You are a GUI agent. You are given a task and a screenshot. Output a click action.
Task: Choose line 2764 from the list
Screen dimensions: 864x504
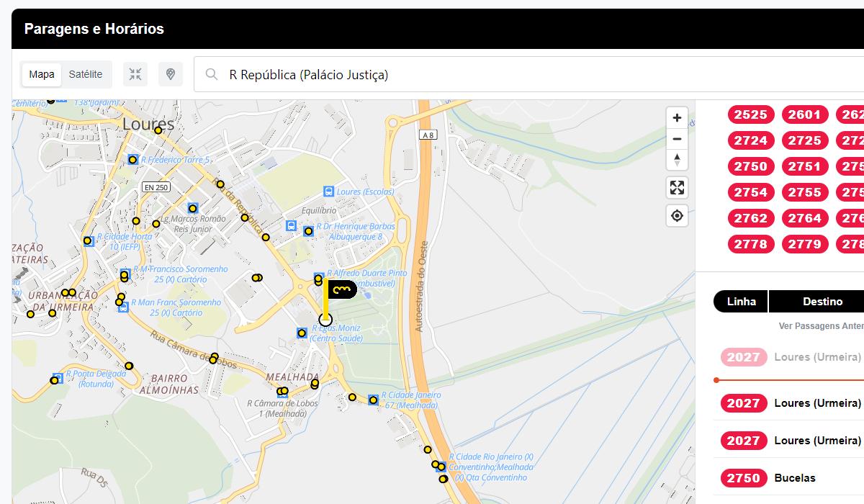point(804,218)
